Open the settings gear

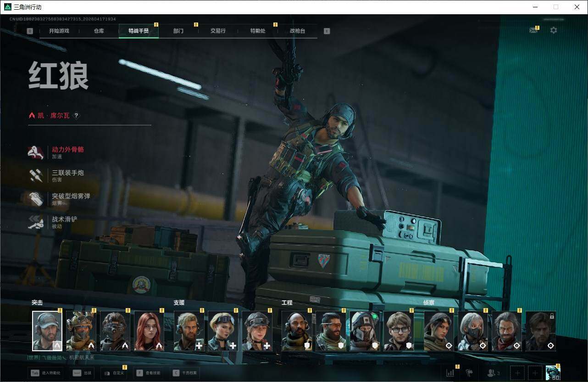554,30
